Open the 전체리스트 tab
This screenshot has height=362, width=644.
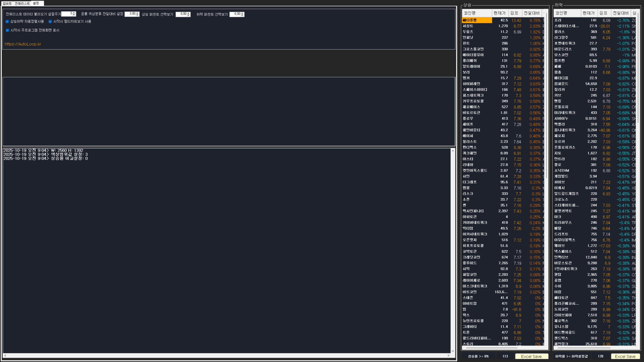click(22, 4)
